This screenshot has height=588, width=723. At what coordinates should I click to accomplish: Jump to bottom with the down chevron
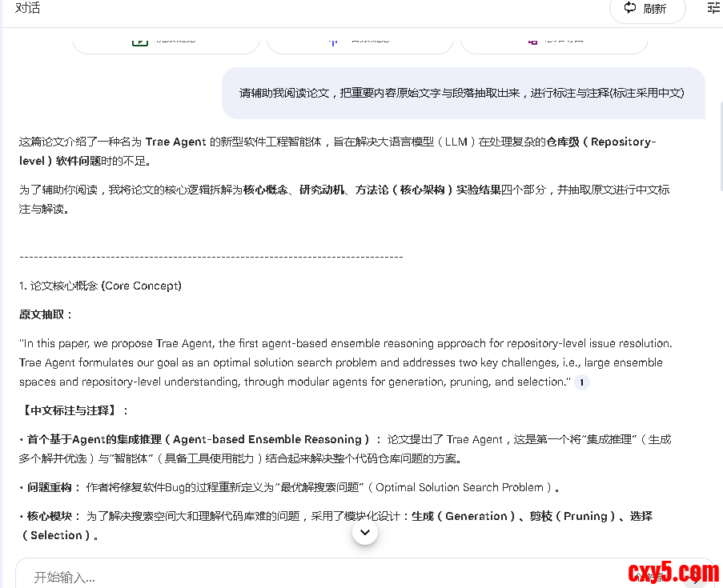[365, 531]
